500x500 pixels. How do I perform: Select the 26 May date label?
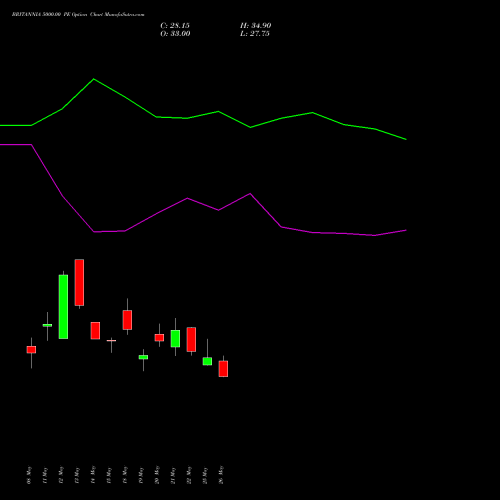[221, 475]
